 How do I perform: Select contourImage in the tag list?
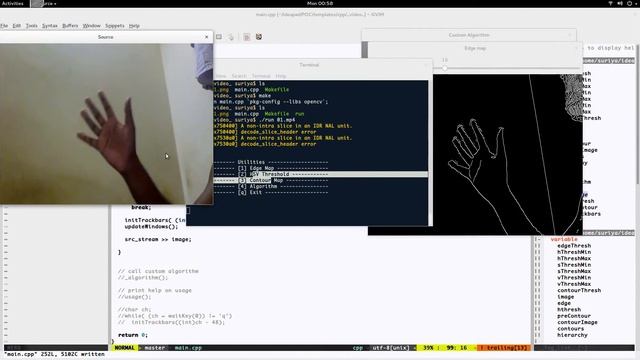(x=577, y=322)
